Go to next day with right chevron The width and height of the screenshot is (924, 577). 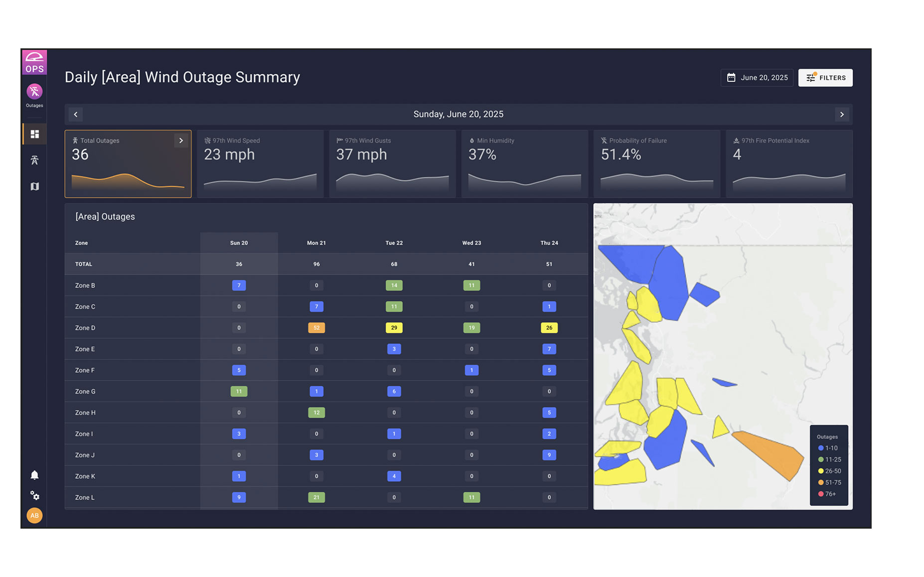coord(842,115)
